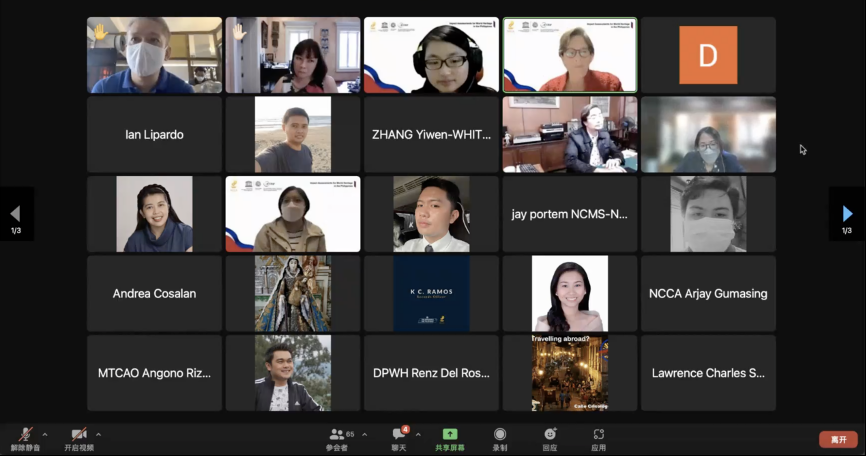Select the K C. RAMOS video tile
Image resolution: width=866 pixels, height=456 pixels.
coord(431,294)
